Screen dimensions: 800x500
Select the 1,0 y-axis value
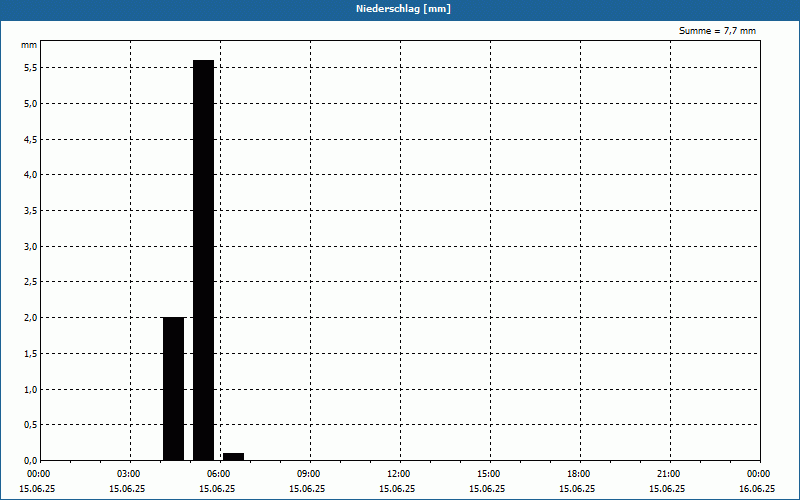[x=31, y=389]
